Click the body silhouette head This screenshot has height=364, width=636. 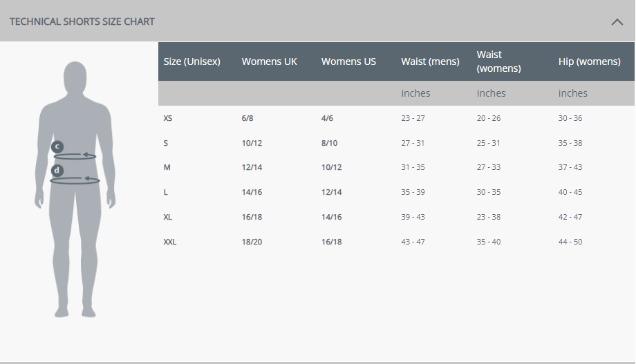tap(76, 78)
